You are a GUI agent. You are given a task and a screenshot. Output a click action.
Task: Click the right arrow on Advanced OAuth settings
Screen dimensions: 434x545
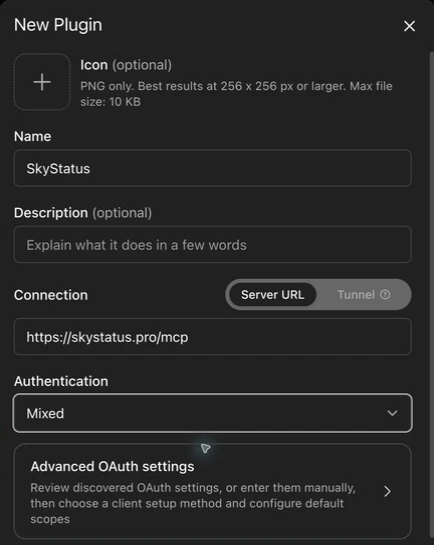387,491
